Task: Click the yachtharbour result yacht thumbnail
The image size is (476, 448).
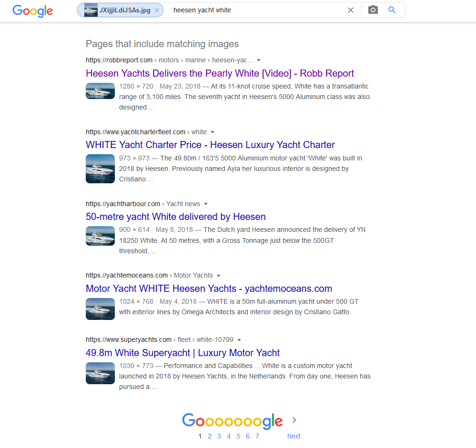Action: pyautogui.click(x=100, y=236)
